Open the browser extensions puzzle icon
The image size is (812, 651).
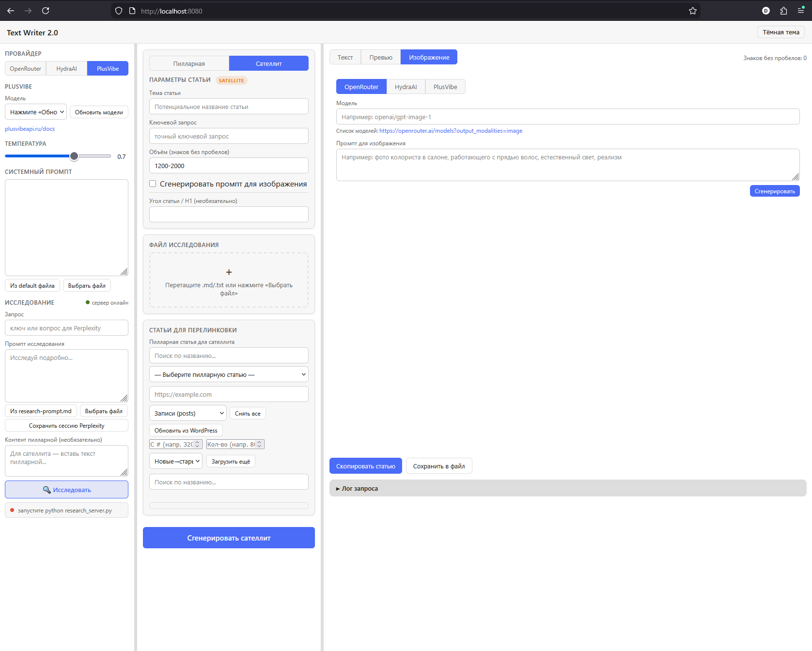coord(783,11)
